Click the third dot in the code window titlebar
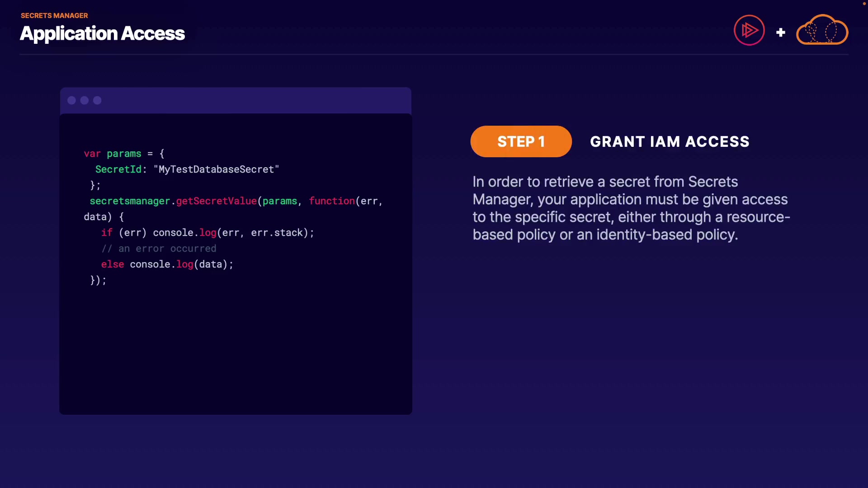This screenshot has height=488, width=868. pyautogui.click(x=97, y=100)
